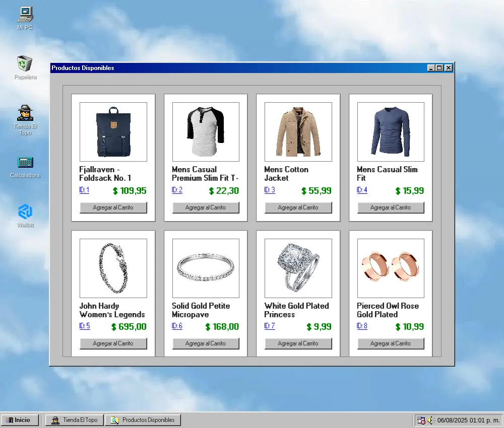The image size is (504, 428).
Task: Click the volume speaker tray icon
Action: pos(430,420)
